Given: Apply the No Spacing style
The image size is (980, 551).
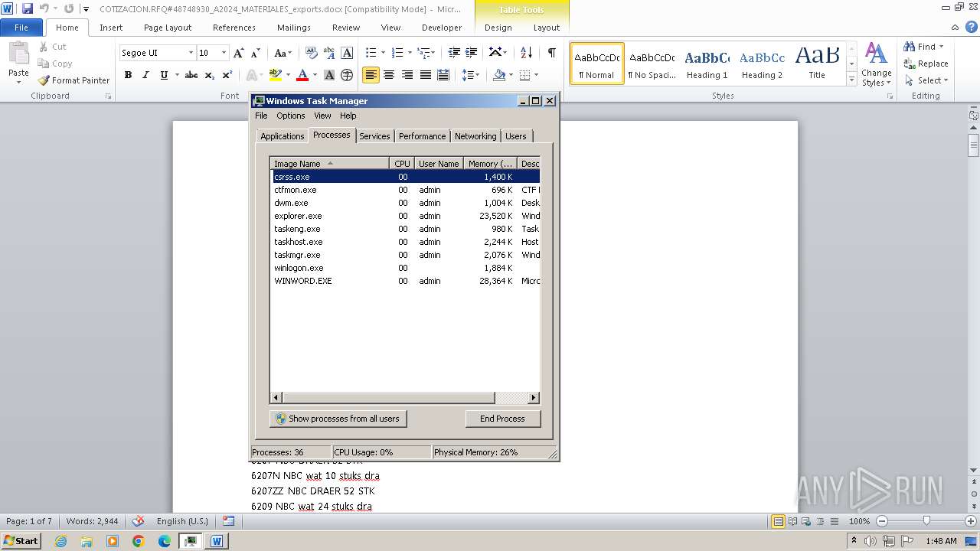Looking at the screenshot, I should (x=652, y=64).
